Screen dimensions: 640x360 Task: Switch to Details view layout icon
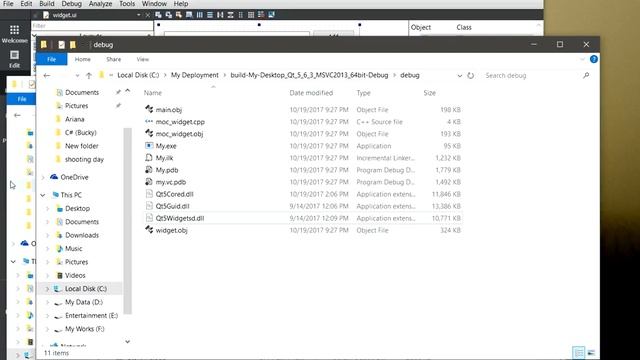point(578,353)
